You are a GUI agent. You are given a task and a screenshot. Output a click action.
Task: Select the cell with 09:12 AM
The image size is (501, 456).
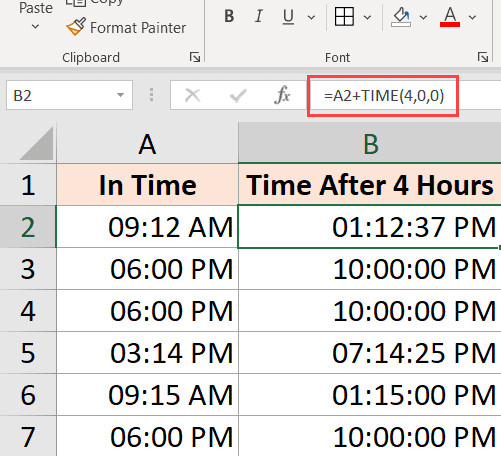point(147,227)
